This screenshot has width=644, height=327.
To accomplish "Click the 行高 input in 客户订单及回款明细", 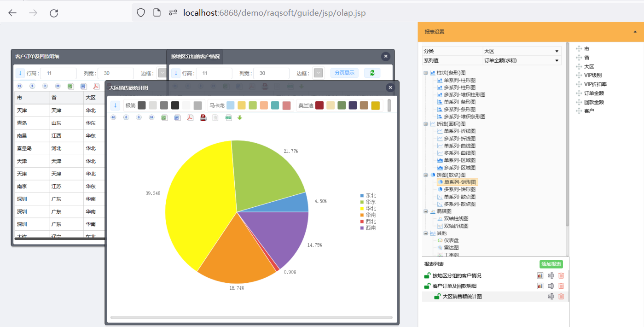I will 58,73.
